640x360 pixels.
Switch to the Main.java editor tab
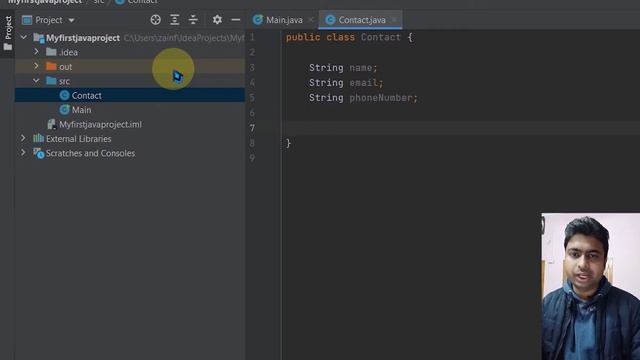[x=284, y=20]
